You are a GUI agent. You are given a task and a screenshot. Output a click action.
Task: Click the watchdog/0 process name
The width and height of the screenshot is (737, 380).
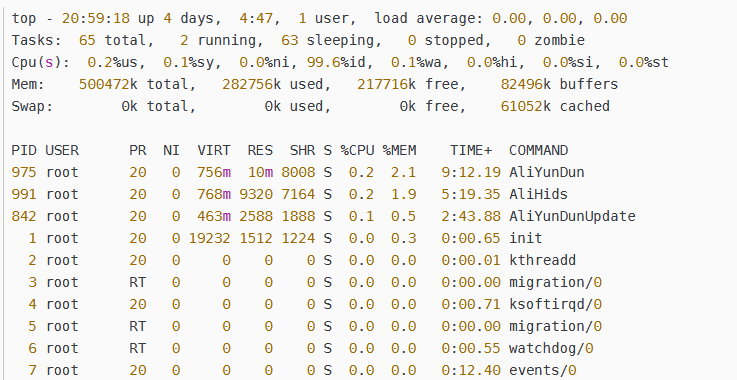(551, 348)
